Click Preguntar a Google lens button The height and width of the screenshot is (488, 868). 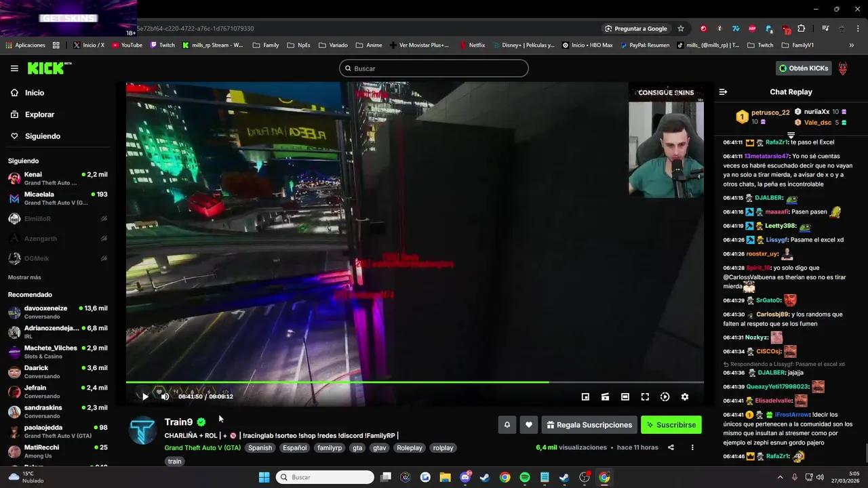(636, 28)
